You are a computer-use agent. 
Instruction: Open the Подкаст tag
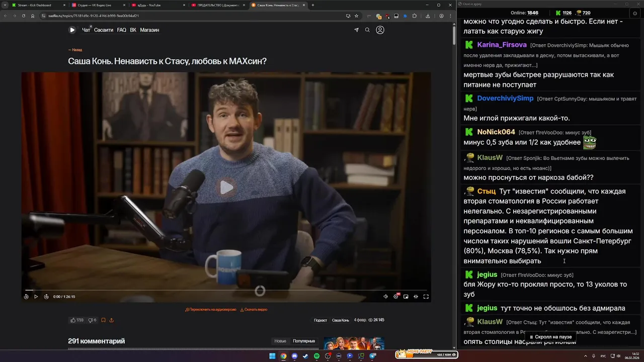[x=320, y=320]
